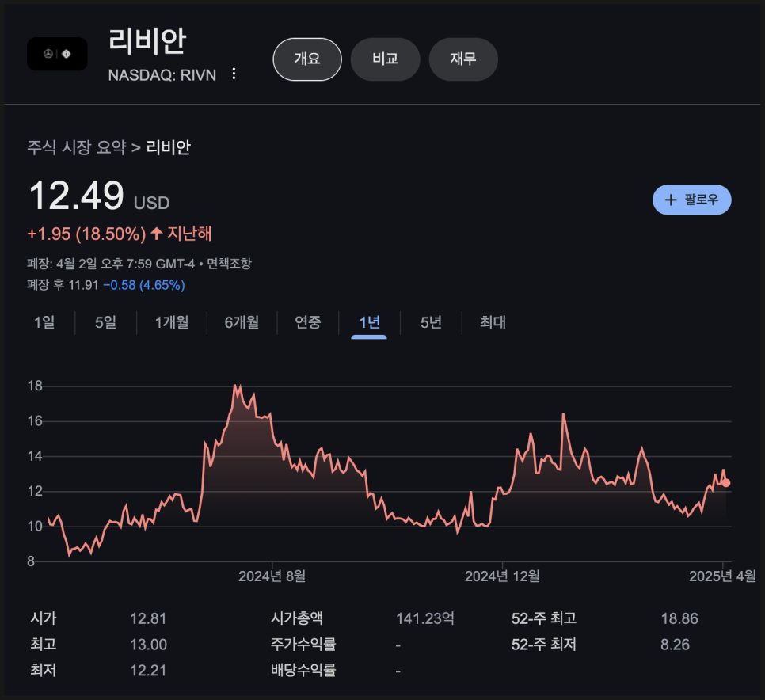Select the 1개월 chart range
This screenshot has height=700, width=765.
point(172,322)
